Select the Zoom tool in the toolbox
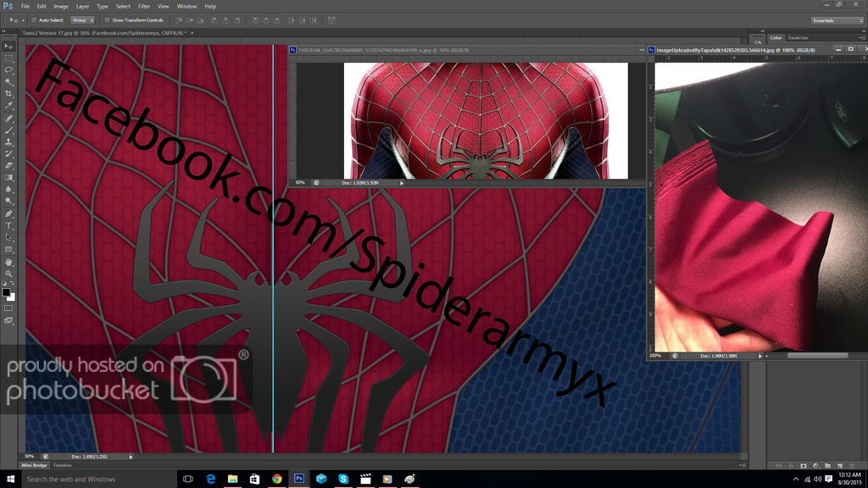 (8, 274)
